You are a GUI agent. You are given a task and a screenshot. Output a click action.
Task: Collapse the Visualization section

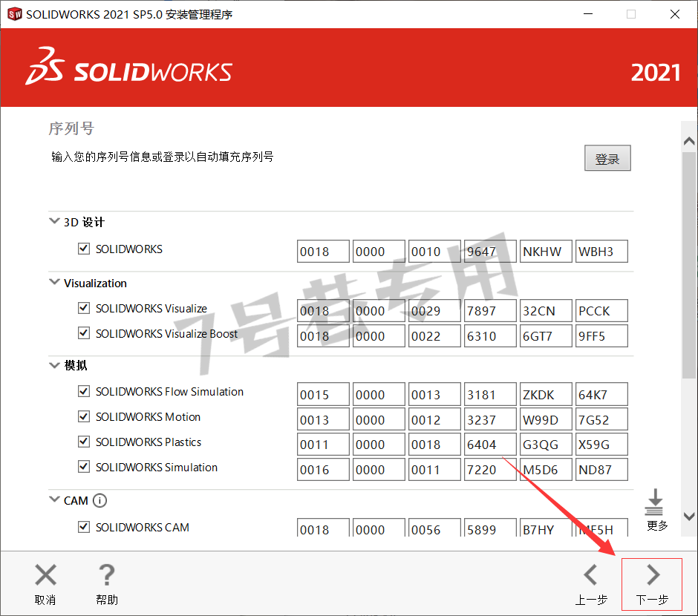[x=54, y=282]
